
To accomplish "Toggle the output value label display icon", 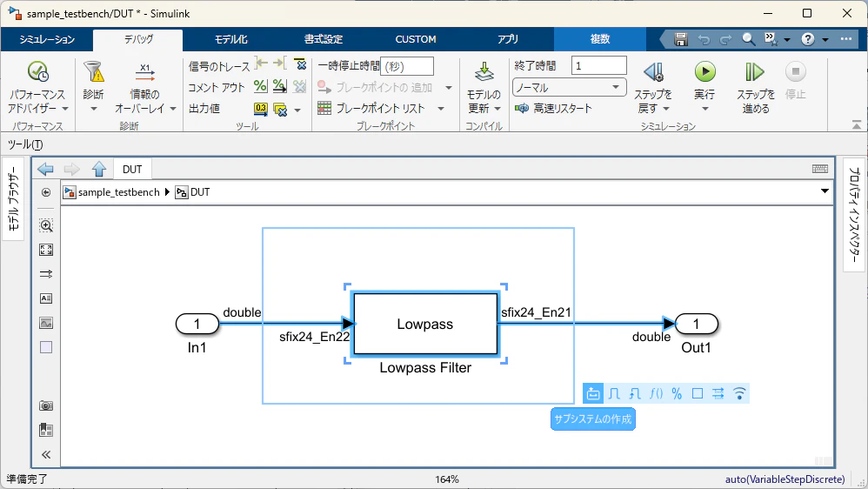I will pos(261,109).
